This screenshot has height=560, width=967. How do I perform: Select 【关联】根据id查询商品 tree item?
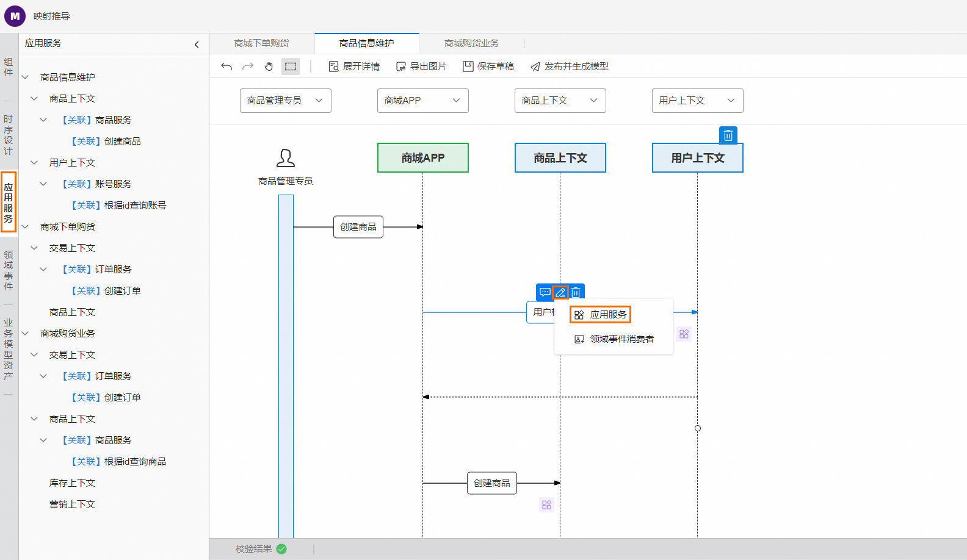pyautogui.click(x=118, y=462)
